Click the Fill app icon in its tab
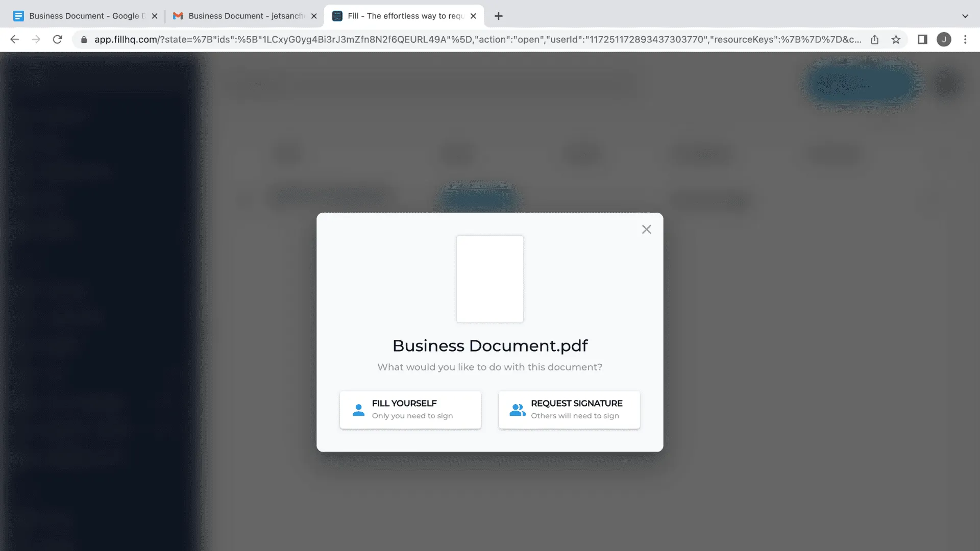Image resolution: width=980 pixels, height=551 pixels. [337, 16]
